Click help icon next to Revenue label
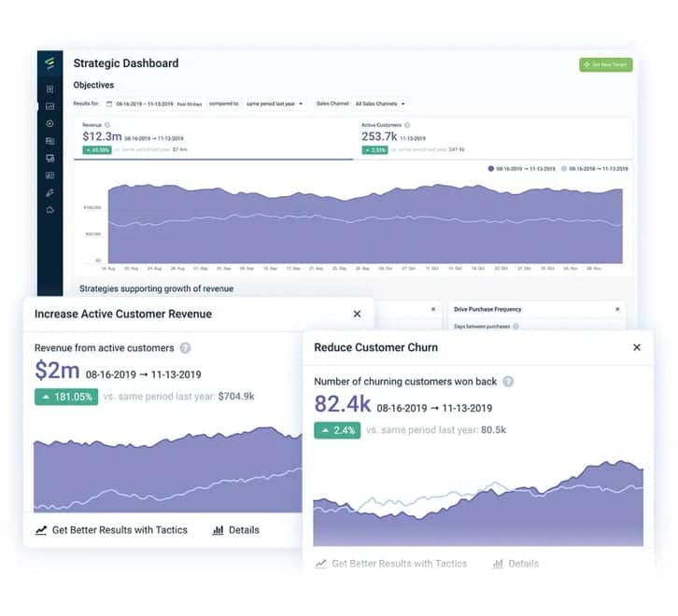The width and height of the screenshot is (678, 616). [x=107, y=124]
